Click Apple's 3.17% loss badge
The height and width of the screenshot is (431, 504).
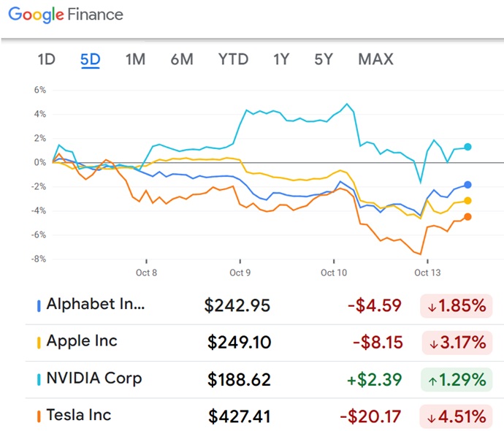tap(457, 343)
